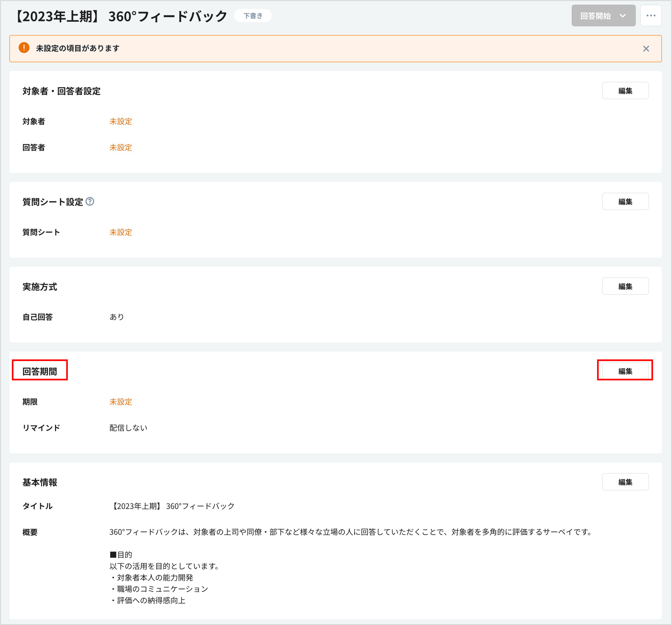This screenshot has width=672, height=625.
Task: Click the 自己回答 あり value
Action: (117, 317)
